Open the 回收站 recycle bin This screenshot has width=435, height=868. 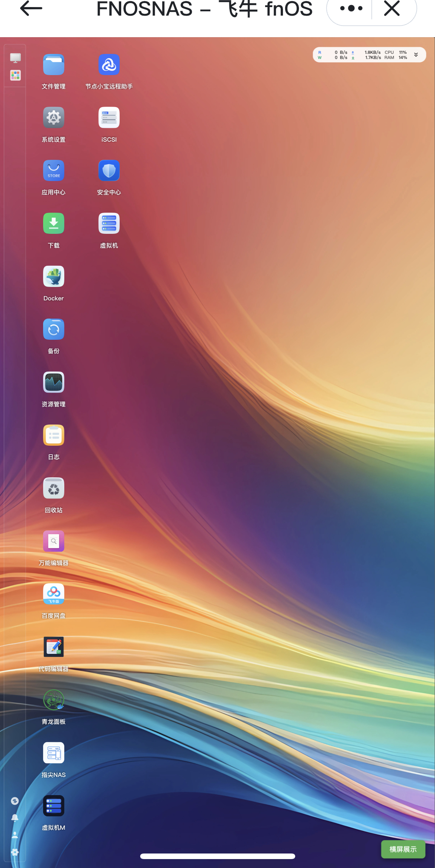coord(54,488)
